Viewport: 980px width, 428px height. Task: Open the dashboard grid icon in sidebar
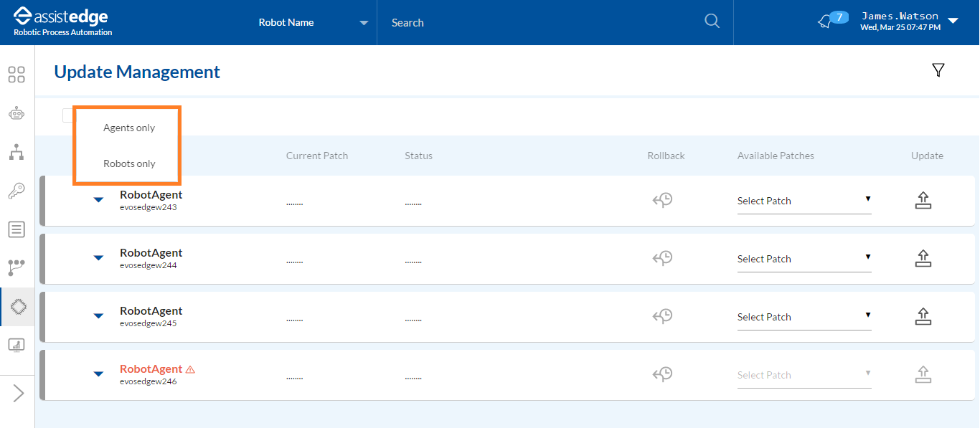17,75
